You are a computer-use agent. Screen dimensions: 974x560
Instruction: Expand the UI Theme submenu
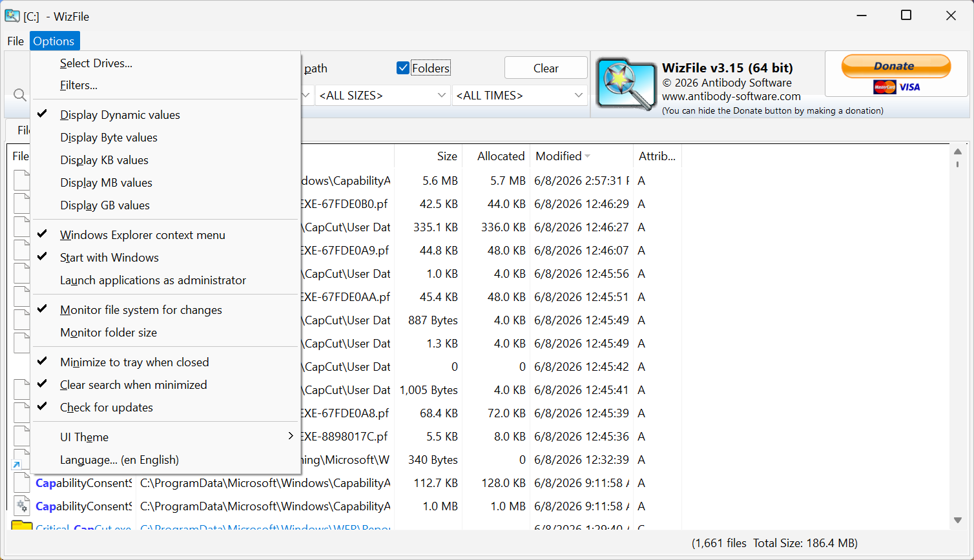(x=165, y=437)
